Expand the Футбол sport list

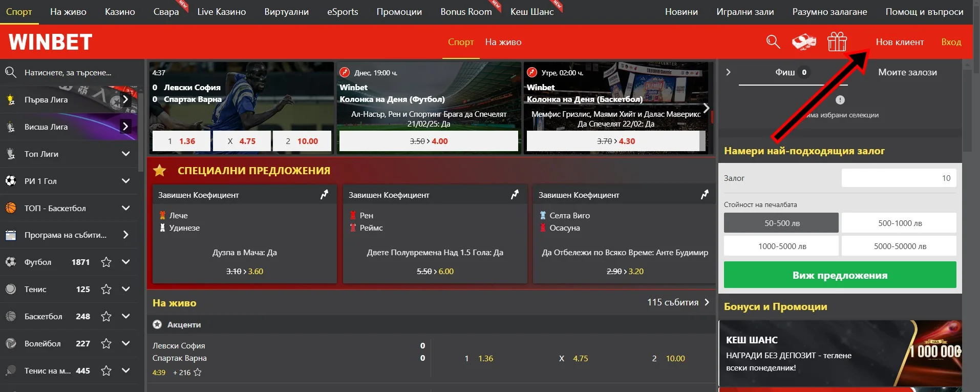[125, 262]
